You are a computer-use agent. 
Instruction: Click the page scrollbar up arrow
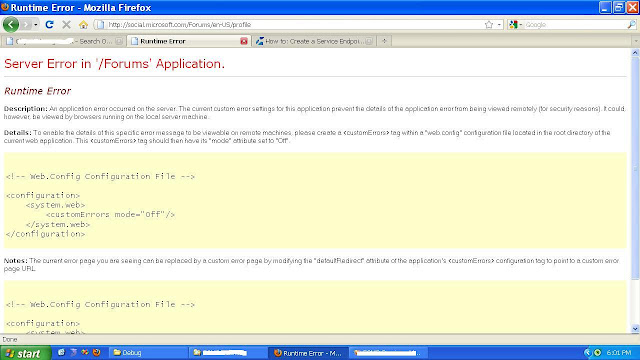click(635, 53)
